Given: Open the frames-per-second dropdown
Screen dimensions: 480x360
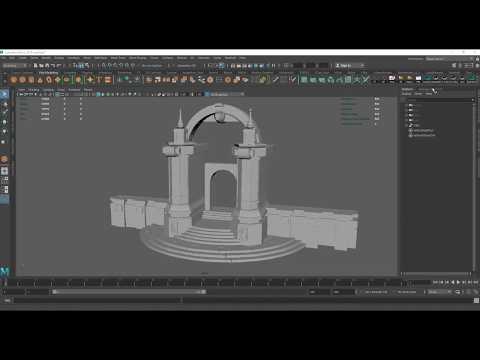Looking at the screenshot, I should (439, 292).
